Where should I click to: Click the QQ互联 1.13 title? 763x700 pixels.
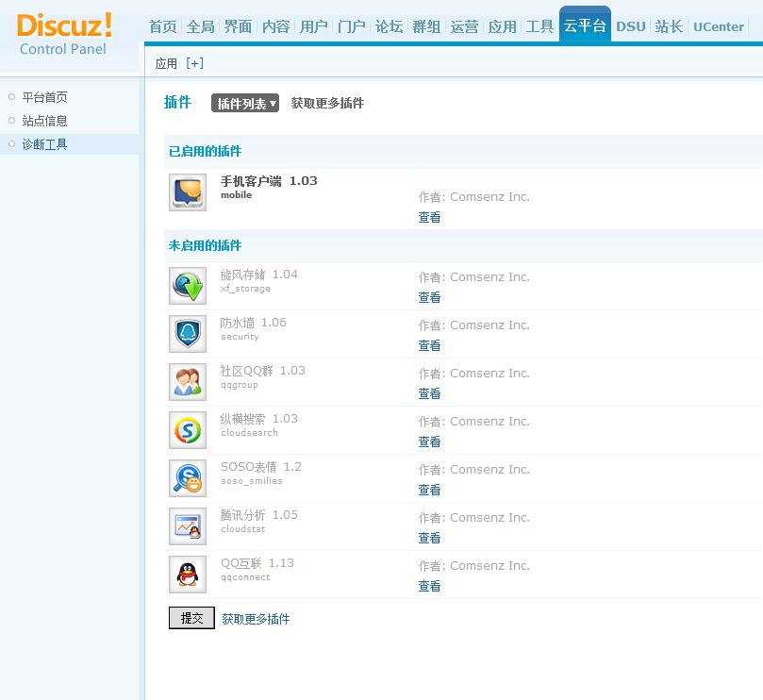257,564
